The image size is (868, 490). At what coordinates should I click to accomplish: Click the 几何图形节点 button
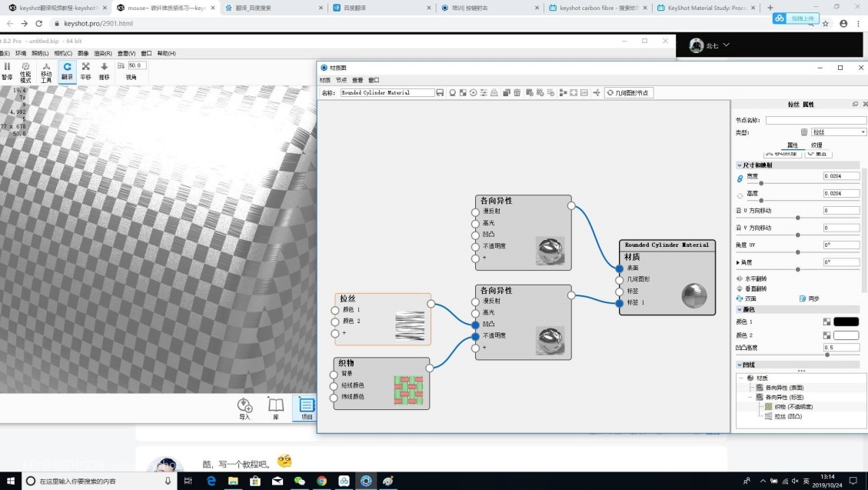click(629, 93)
